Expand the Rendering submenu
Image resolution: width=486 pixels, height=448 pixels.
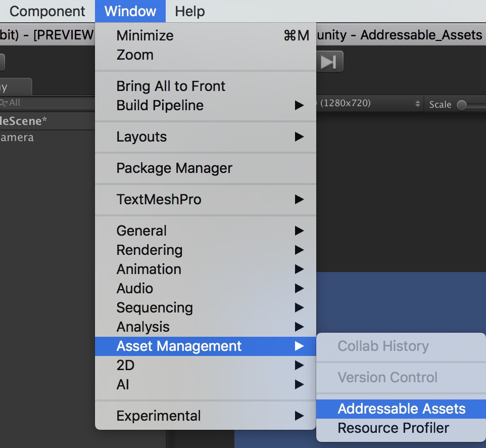point(149,250)
